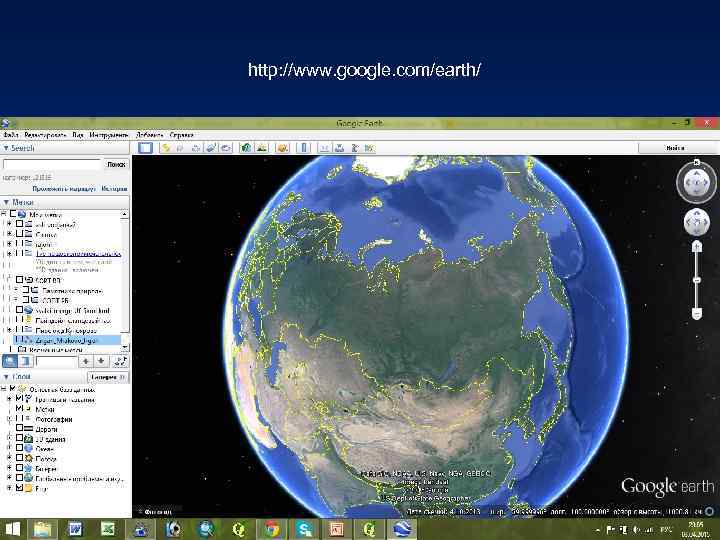Click the look-around compass ring

[697, 182]
